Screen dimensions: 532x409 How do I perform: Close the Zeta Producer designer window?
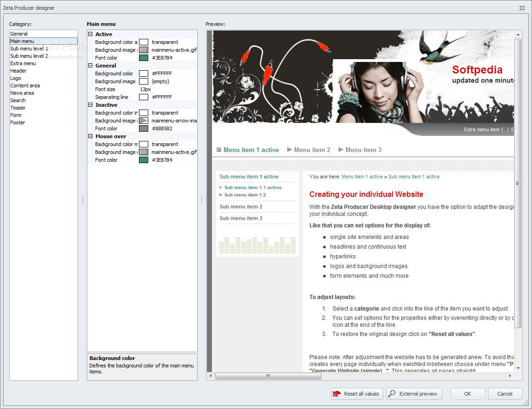point(522,8)
